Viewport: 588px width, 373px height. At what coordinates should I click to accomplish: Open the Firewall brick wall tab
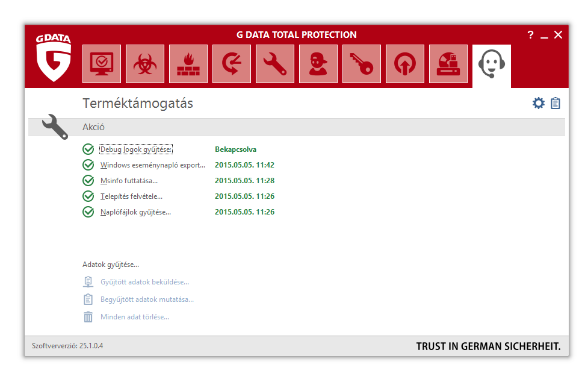click(x=188, y=64)
